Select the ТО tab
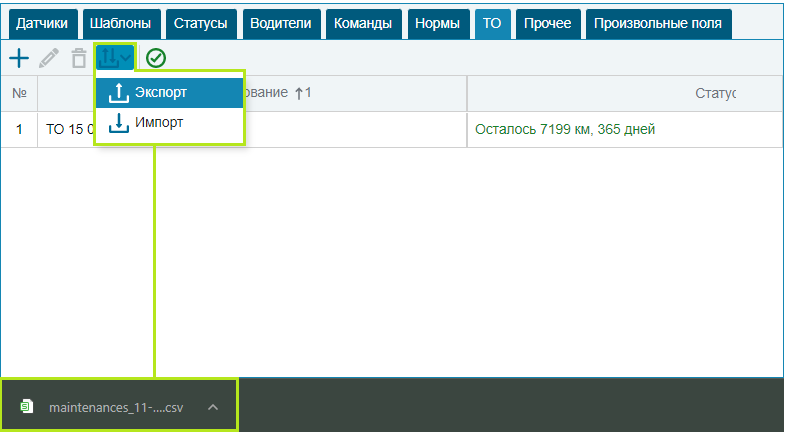 [x=491, y=23]
